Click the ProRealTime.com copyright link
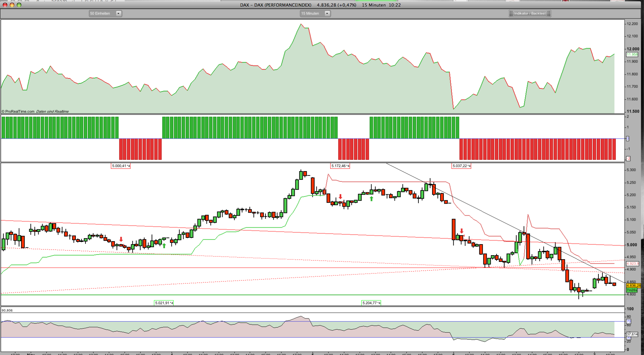The width and height of the screenshot is (644, 355). point(18,112)
